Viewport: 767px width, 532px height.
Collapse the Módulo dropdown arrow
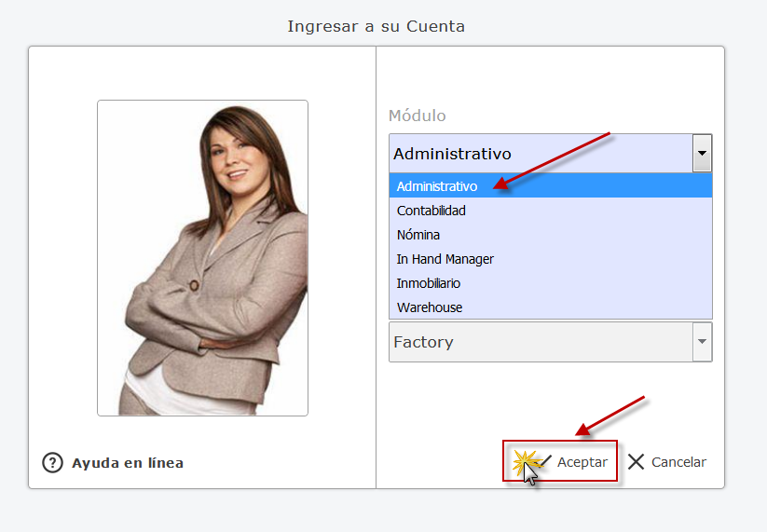click(x=702, y=153)
